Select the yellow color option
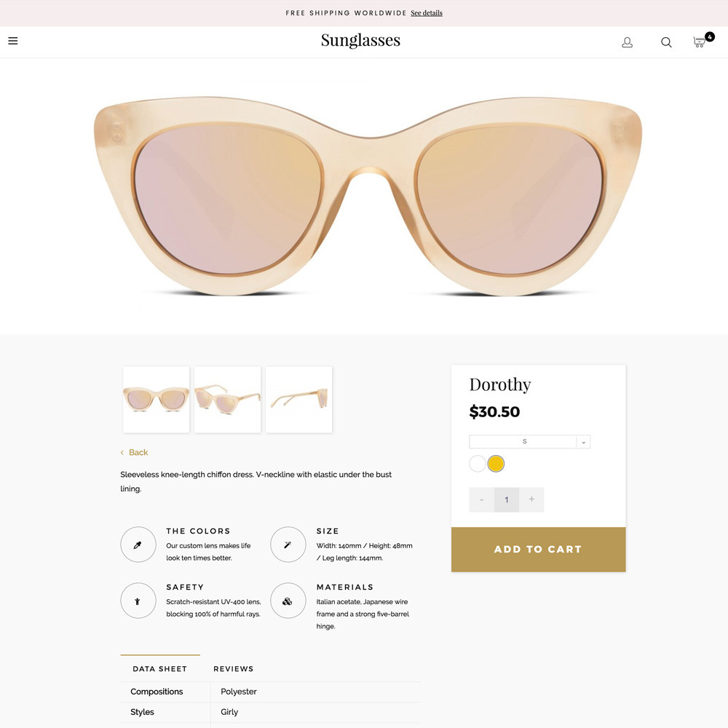The image size is (728, 728). point(496,464)
